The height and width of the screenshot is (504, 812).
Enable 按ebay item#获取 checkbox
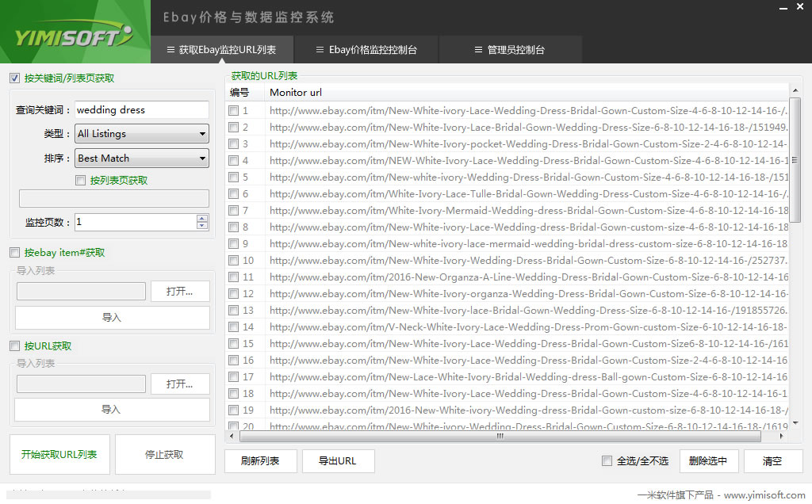(x=14, y=253)
